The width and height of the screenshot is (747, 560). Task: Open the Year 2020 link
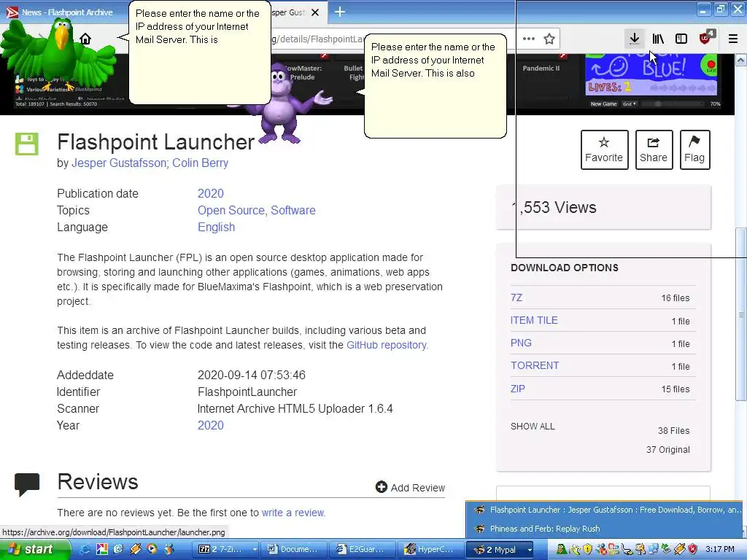211,425
